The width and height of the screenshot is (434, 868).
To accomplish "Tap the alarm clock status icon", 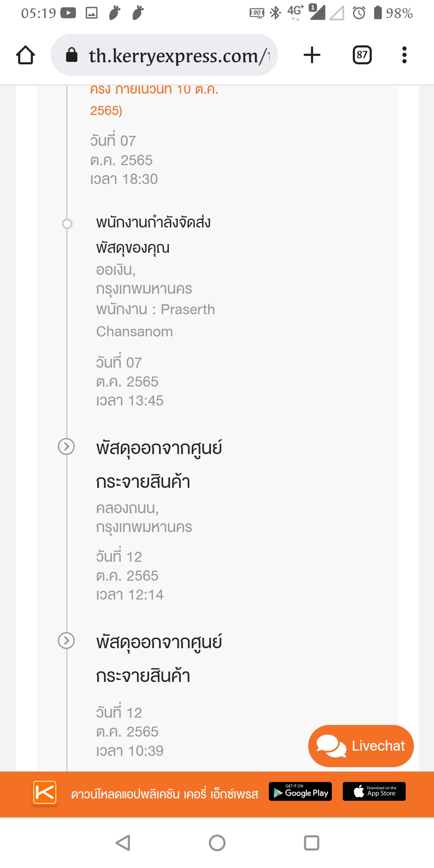I will (359, 13).
